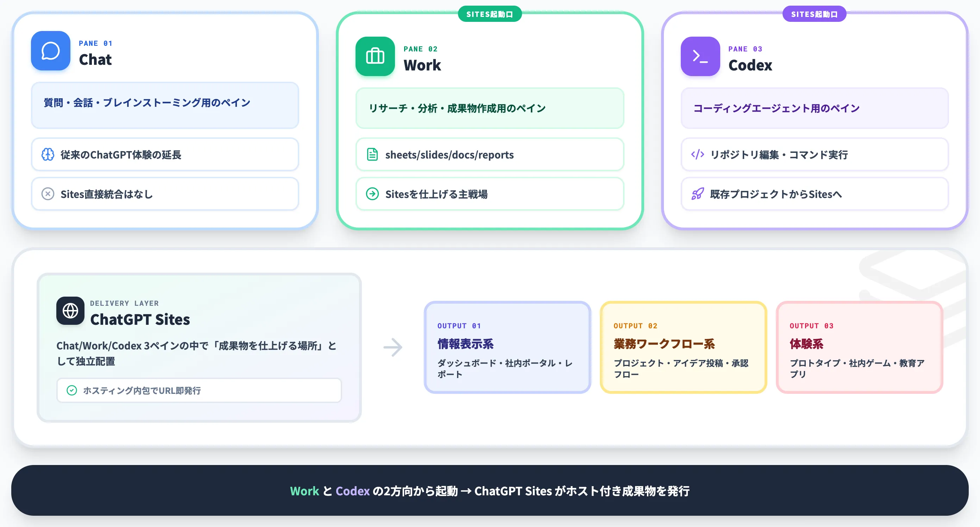
Task: Click the DELIVERY LAYER label
Action: (x=124, y=303)
